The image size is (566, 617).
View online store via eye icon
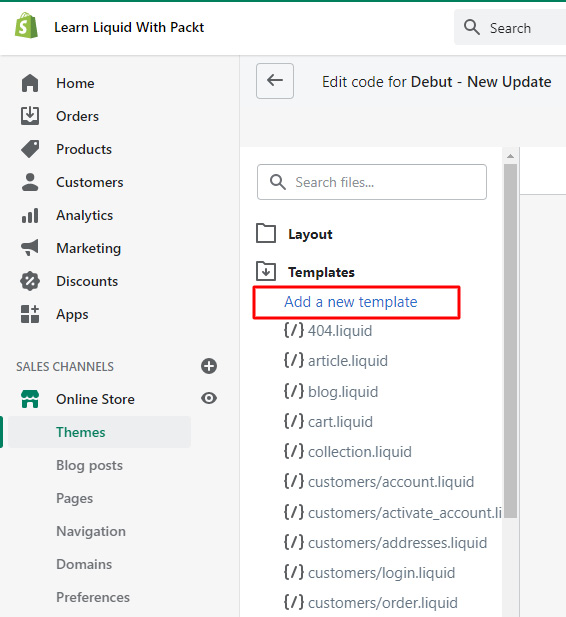click(x=209, y=398)
